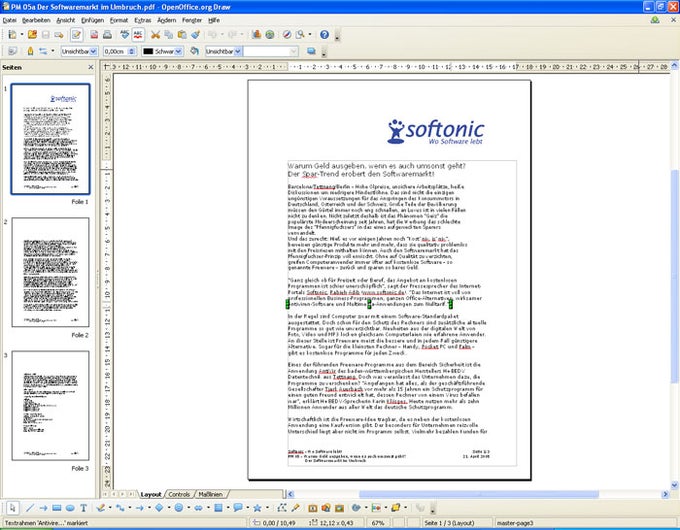680x530 pixels.
Task: Click the Zoom magnifier icon
Action: click(300, 35)
